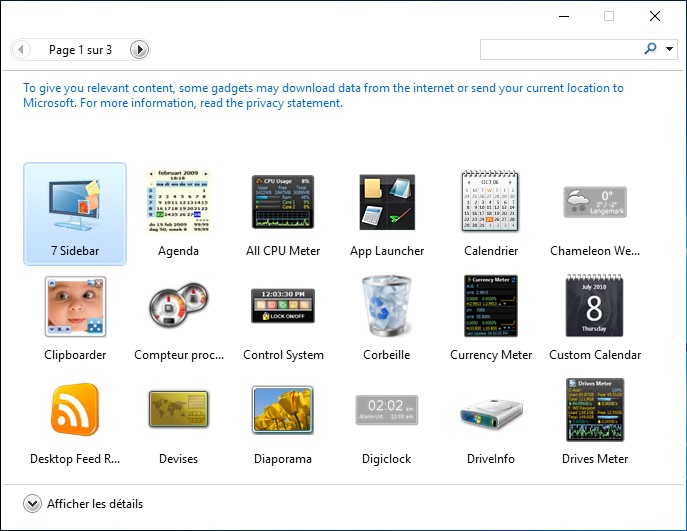Viewport: 687px width, 531px height.
Task: Choose the App Launcher gadget
Action: [x=387, y=203]
